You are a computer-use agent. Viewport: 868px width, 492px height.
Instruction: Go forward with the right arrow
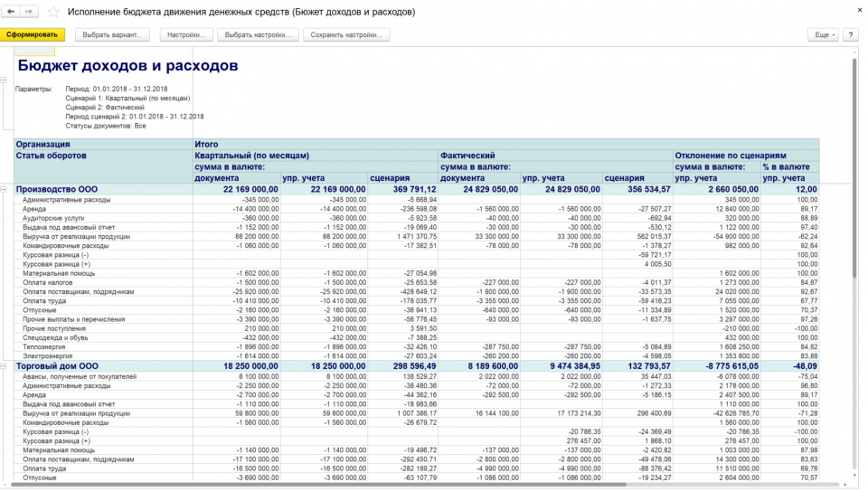[29, 11]
